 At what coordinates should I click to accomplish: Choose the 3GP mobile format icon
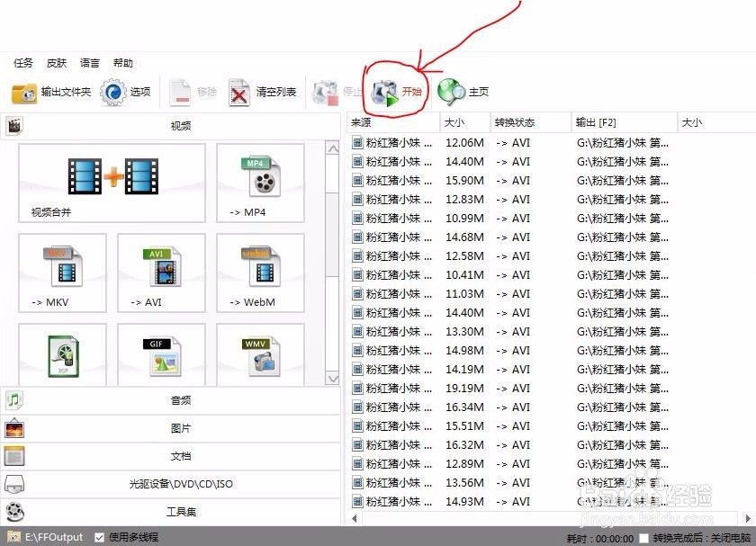pyautogui.click(x=62, y=354)
